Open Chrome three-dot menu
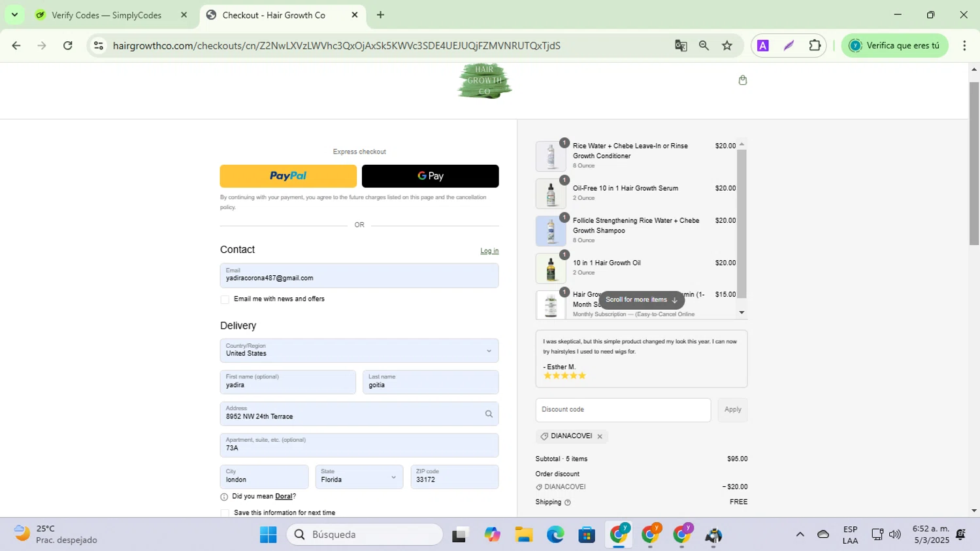Viewport: 980px width, 551px height. coord(964,46)
